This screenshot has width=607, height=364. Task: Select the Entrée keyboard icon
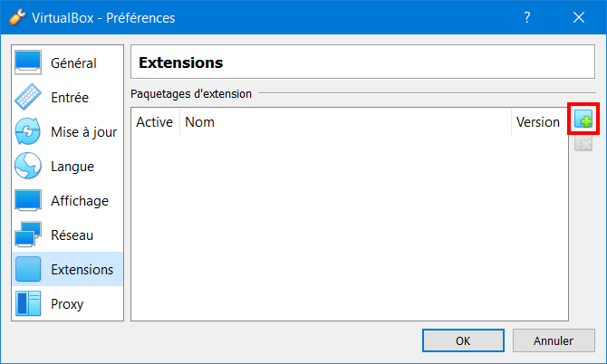pyautogui.click(x=28, y=97)
